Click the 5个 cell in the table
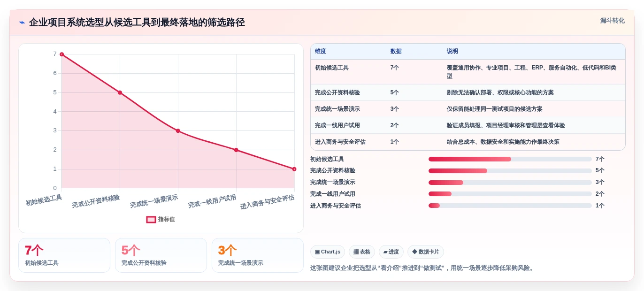Screen dimensions: 644x291 pos(395,92)
